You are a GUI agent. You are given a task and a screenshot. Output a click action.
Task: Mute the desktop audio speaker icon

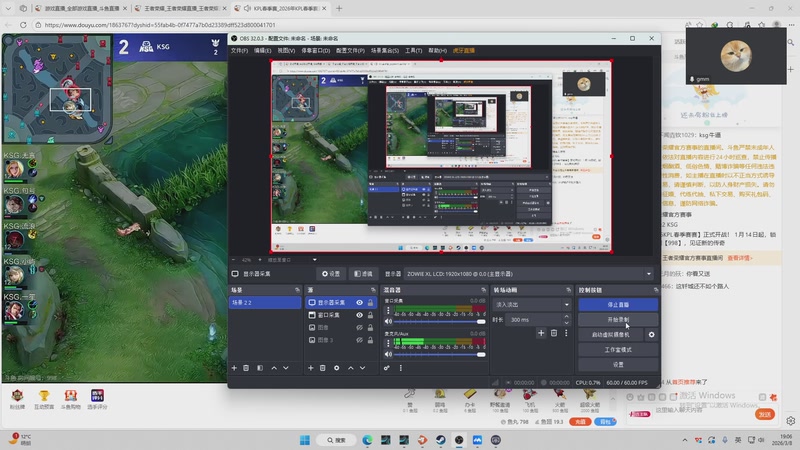click(388, 321)
